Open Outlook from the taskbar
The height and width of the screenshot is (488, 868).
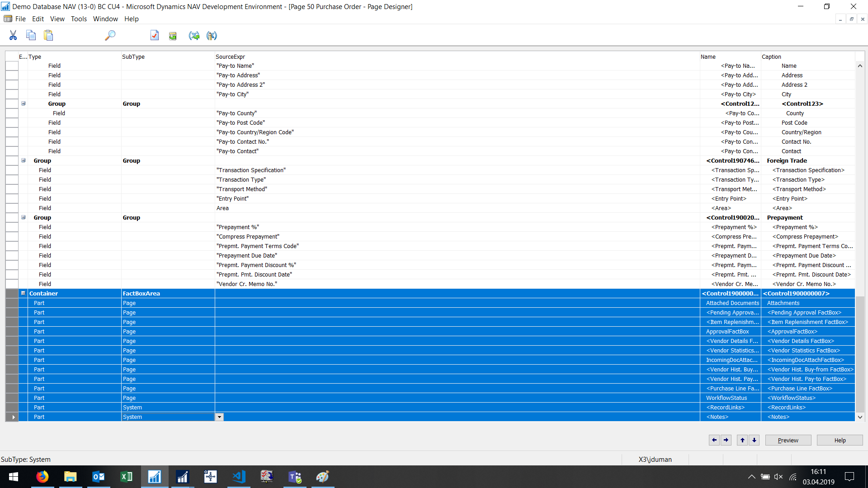[99, 477]
